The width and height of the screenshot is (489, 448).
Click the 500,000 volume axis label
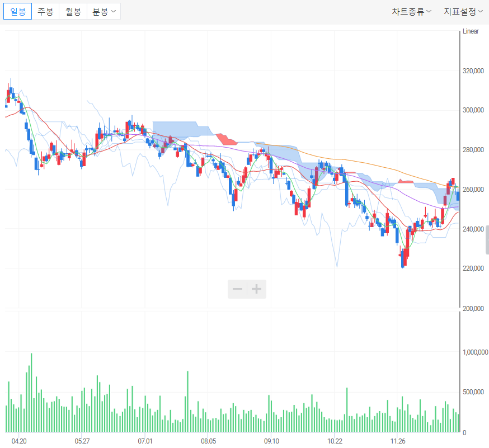(473, 392)
